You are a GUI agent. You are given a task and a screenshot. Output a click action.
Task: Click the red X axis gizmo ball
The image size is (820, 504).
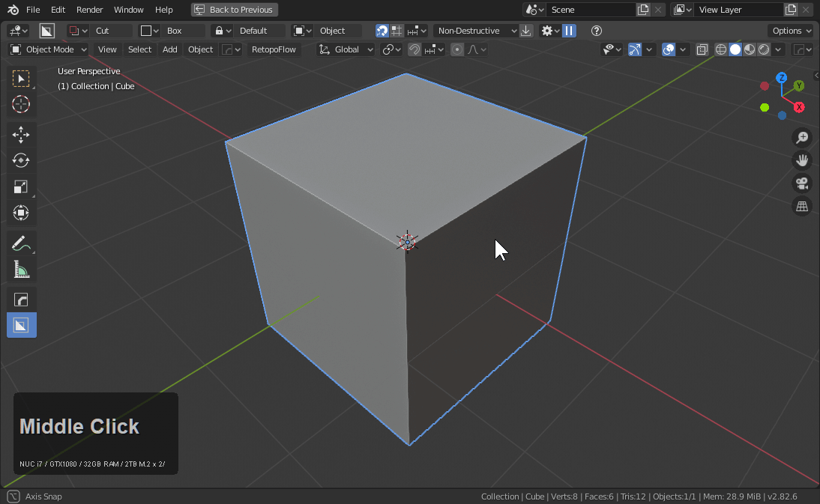point(799,107)
